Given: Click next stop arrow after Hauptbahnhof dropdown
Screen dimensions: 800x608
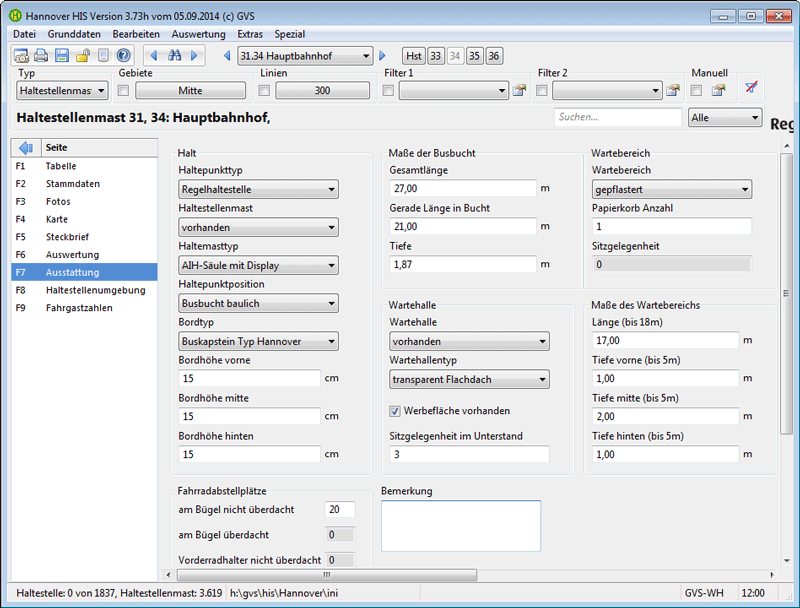Looking at the screenshot, I should pos(382,56).
